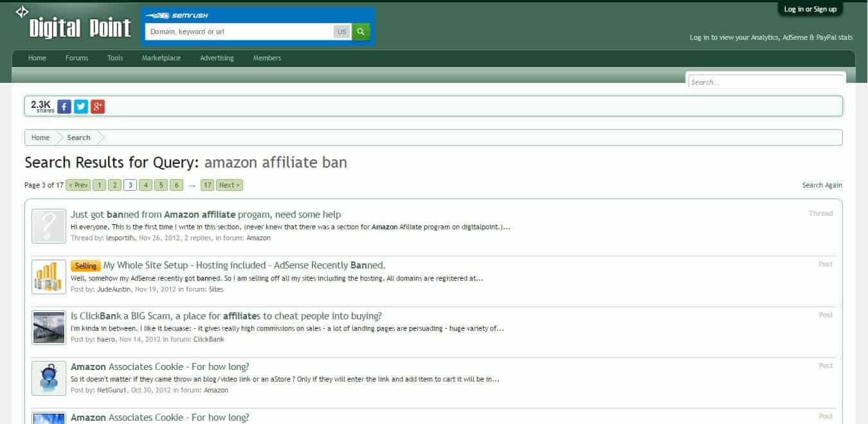Select the US country selector in SEMrush box

coord(342,31)
